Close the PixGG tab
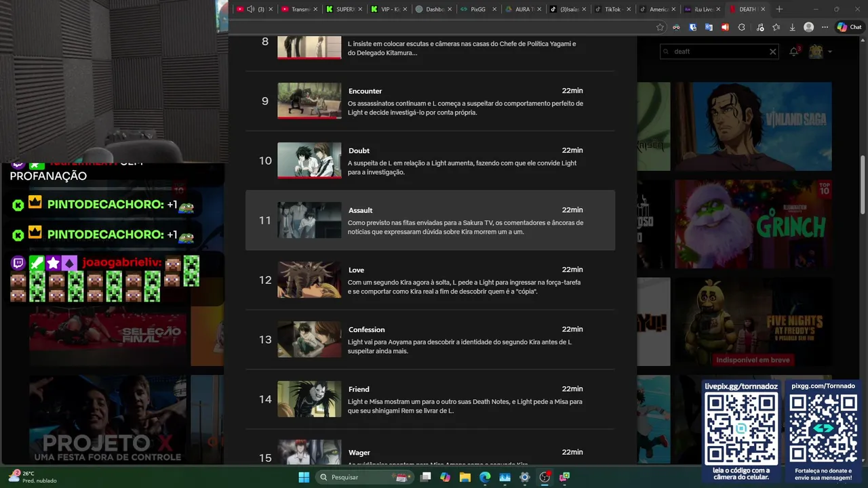Screen dimensions: 868x488 (494, 9)
